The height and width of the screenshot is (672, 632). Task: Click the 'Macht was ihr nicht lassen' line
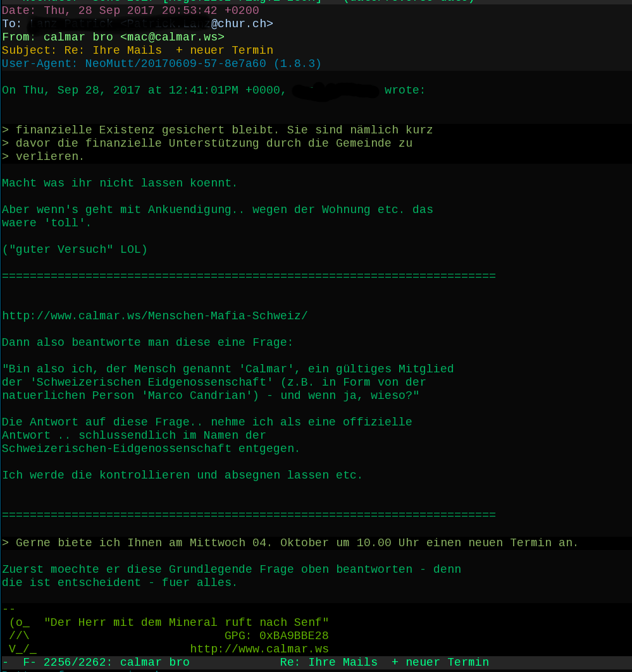click(x=120, y=183)
